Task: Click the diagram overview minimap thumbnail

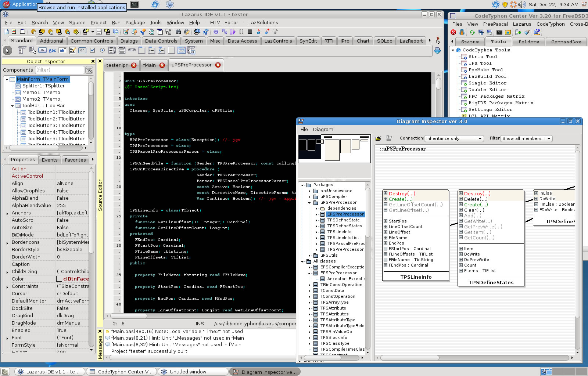Action: click(x=334, y=148)
